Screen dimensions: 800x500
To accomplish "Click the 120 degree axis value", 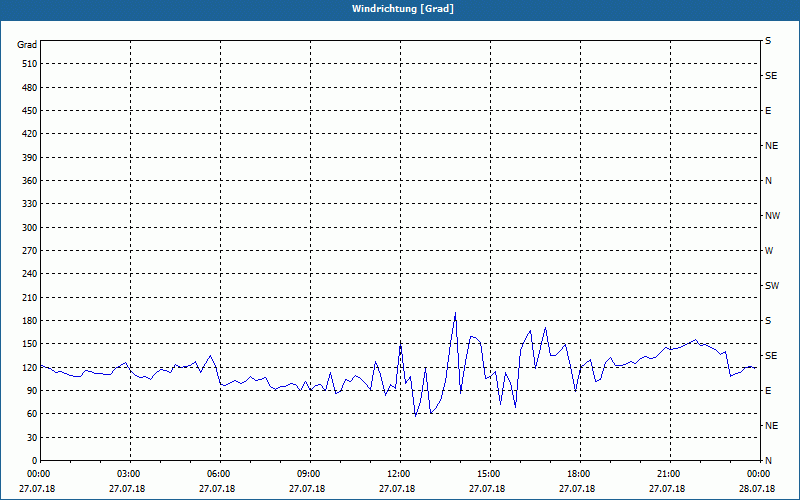I will point(30,367).
